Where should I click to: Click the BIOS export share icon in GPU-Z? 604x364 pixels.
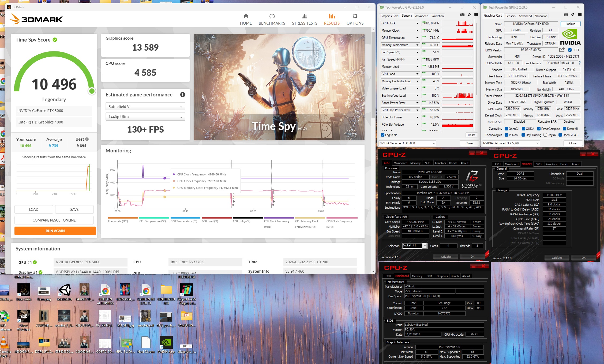coord(562,50)
